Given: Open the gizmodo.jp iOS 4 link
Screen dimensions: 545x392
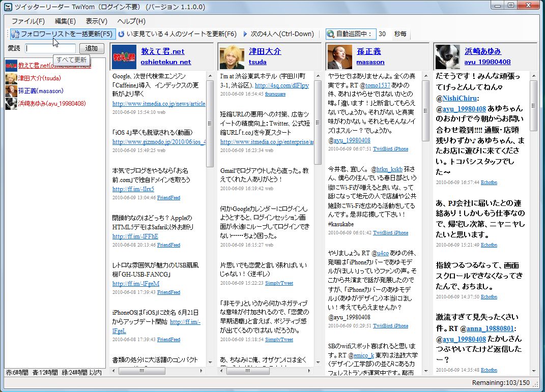Looking at the screenshot, I should tap(159, 142).
